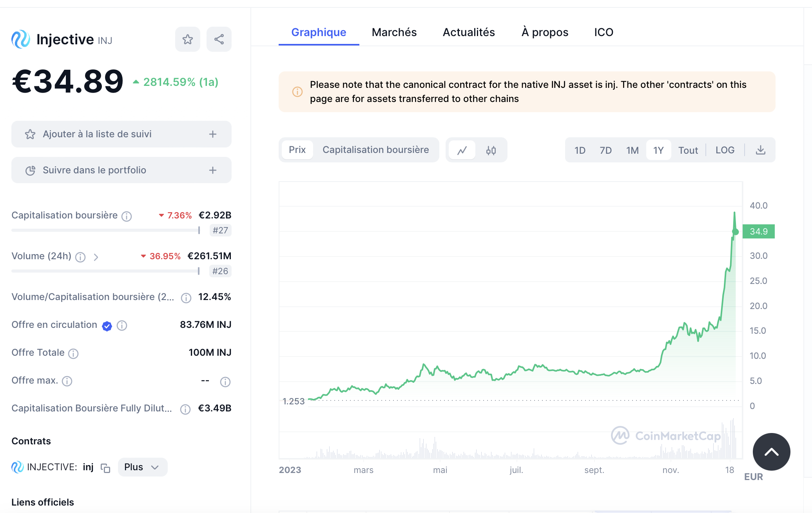The width and height of the screenshot is (812, 513).
Task: Click the download chart data icon
Action: click(x=760, y=150)
